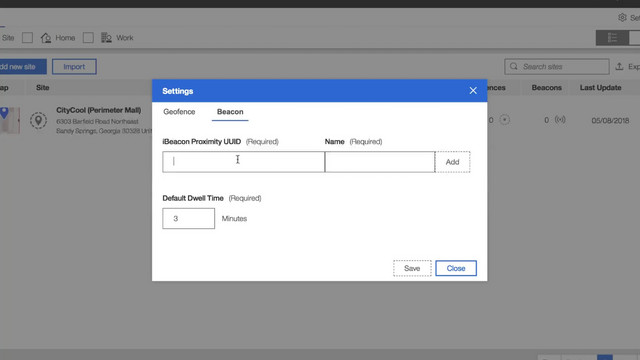Select the Beacon tab
The height and width of the screenshot is (360, 640).
(230, 111)
